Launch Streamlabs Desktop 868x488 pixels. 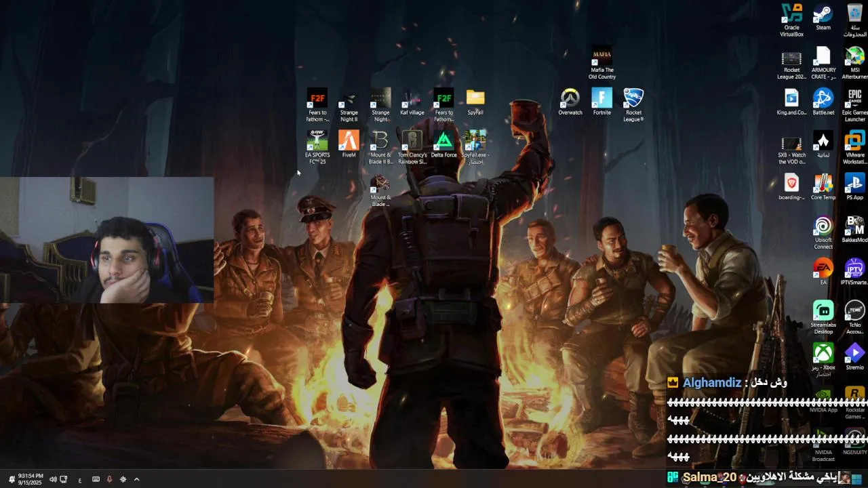(823, 318)
